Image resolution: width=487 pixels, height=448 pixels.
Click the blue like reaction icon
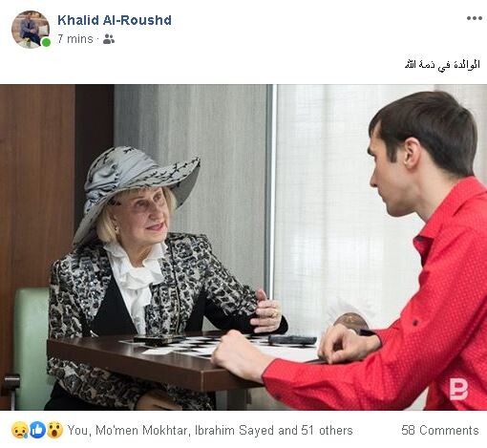(37, 430)
